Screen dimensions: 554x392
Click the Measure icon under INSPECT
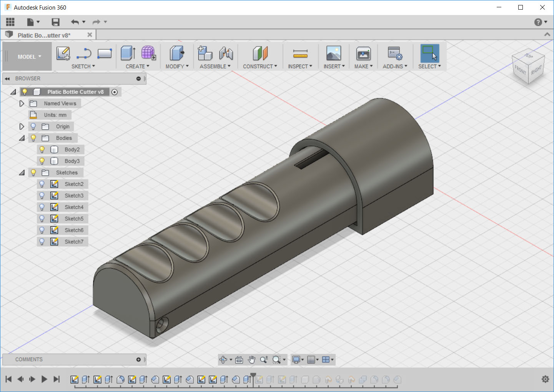(300, 54)
